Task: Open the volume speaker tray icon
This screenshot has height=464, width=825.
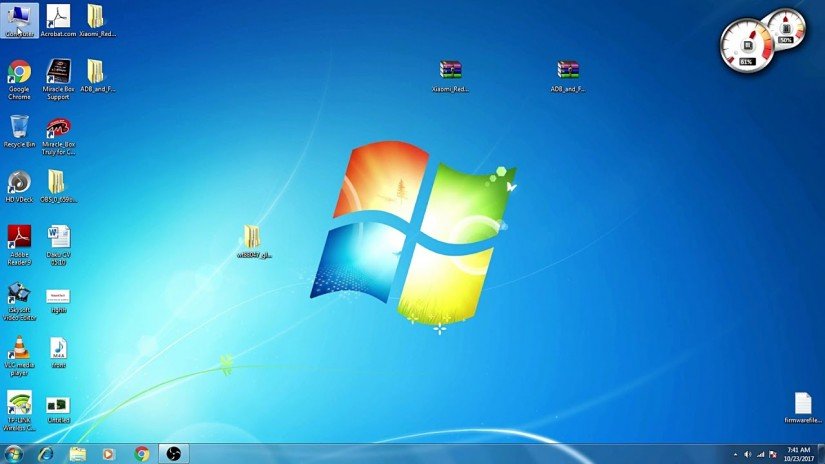Action: pyautogui.click(x=748, y=455)
